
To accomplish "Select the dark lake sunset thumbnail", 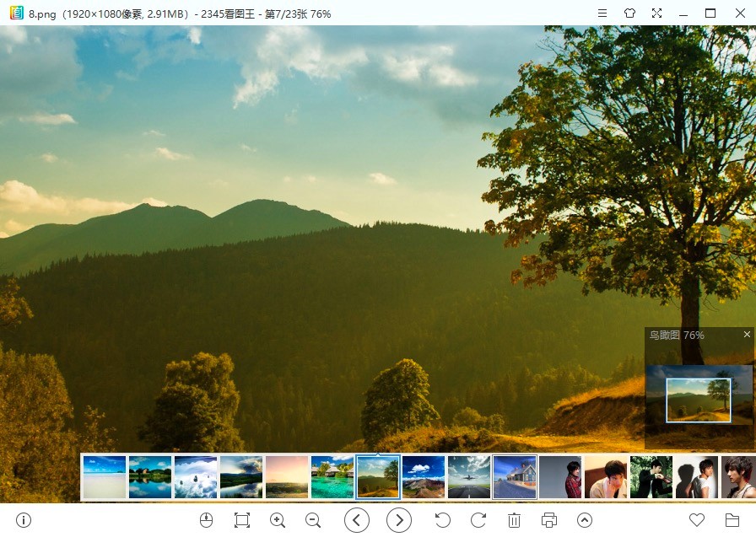I will click(x=241, y=477).
